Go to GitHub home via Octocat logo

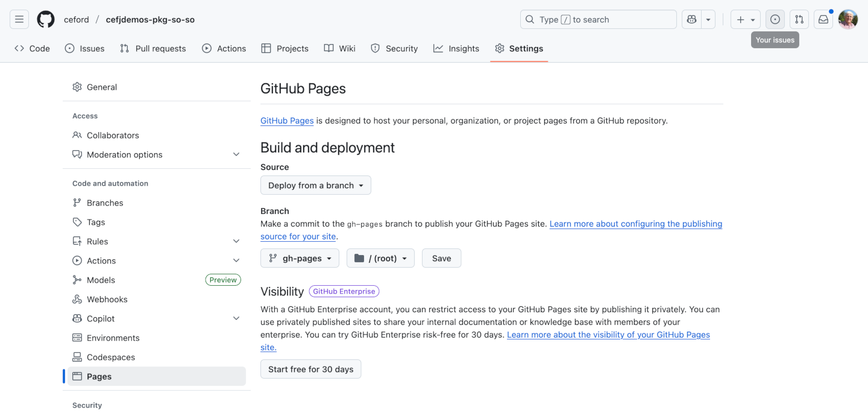coord(46,19)
